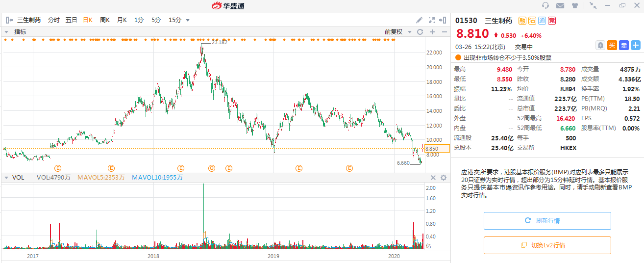
Task: Open VOL indicator settings gear
Action: click(444, 178)
